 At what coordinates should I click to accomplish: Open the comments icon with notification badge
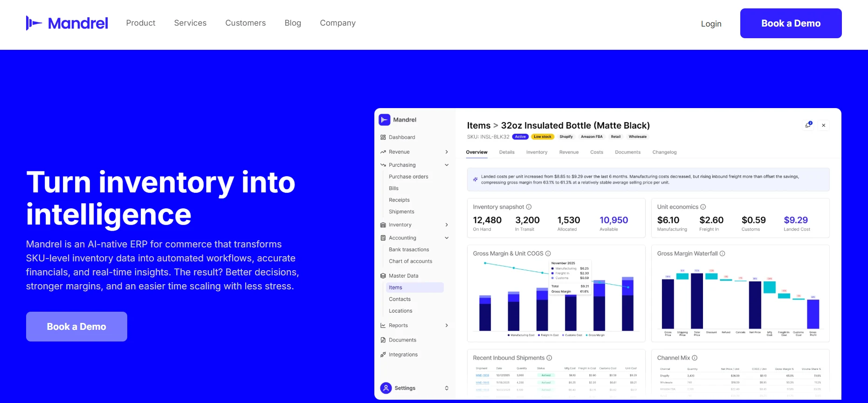pyautogui.click(x=809, y=125)
